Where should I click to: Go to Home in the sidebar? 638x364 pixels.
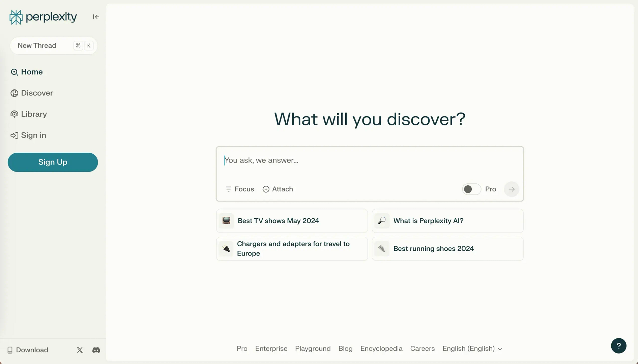27,72
